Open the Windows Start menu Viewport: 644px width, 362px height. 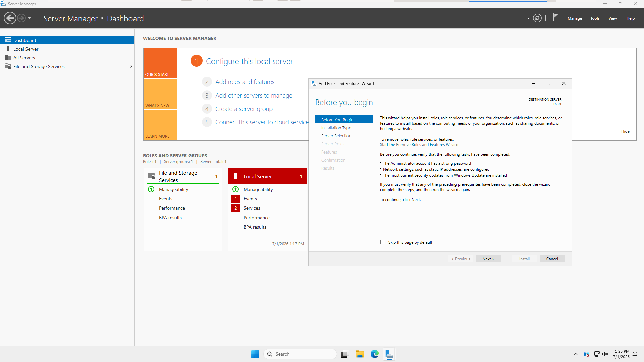tap(255, 354)
